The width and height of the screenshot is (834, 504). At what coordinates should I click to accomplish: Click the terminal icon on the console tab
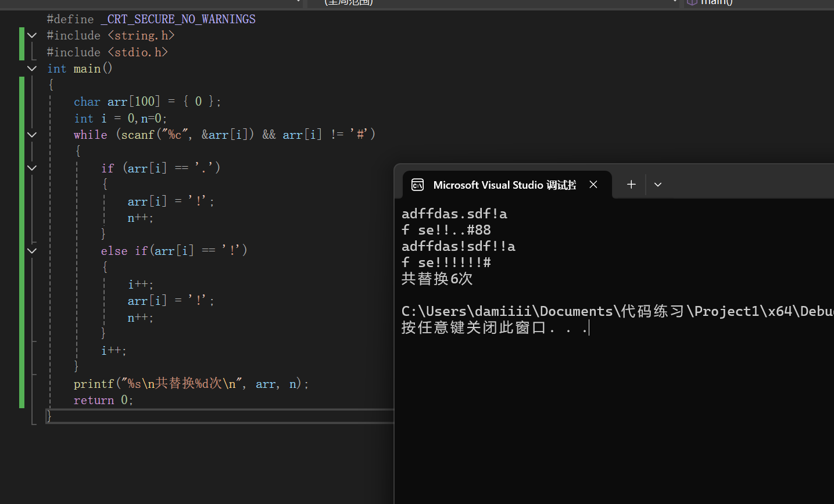coord(418,185)
